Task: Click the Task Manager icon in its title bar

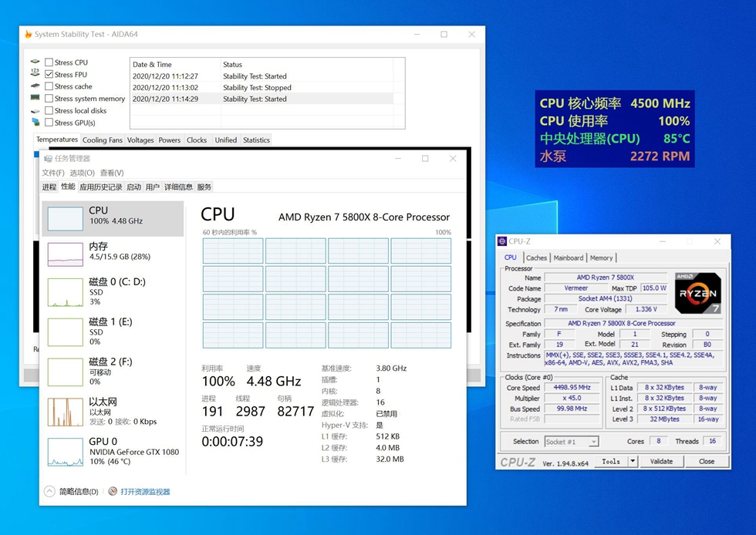Action: click(50, 158)
